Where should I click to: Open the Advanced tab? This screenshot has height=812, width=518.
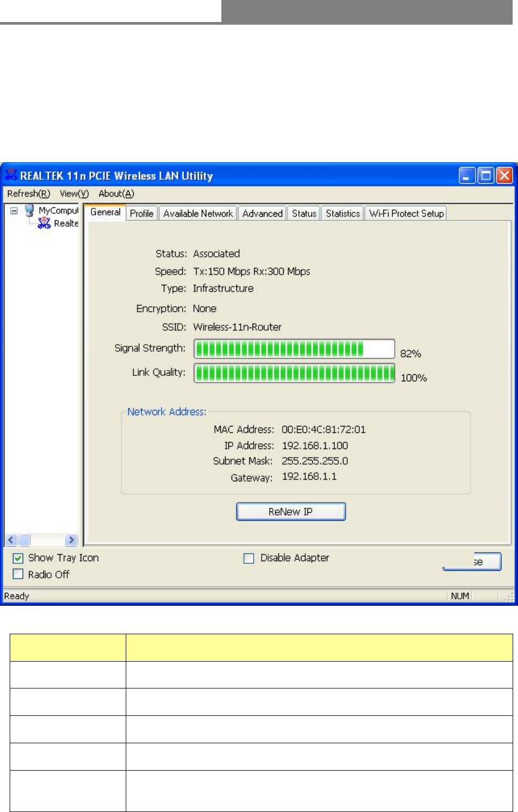(x=262, y=213)
